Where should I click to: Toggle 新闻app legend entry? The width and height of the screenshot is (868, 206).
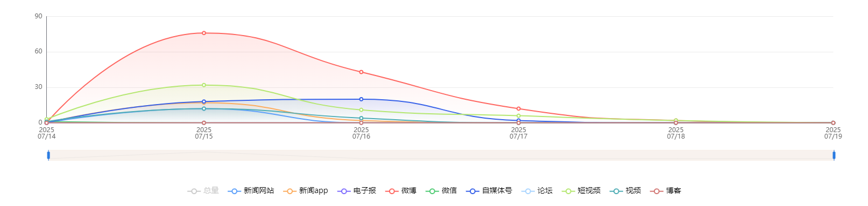pos(306,191)
